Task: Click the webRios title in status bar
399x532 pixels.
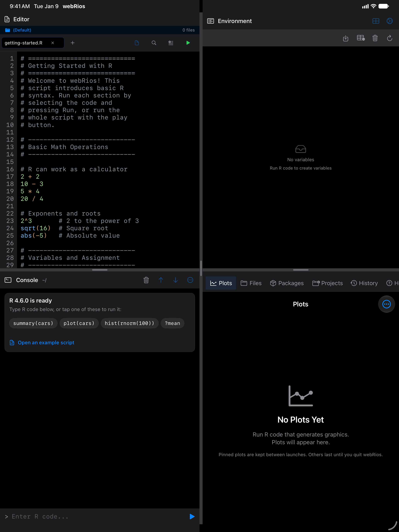Action: click(x=74, y=6)
